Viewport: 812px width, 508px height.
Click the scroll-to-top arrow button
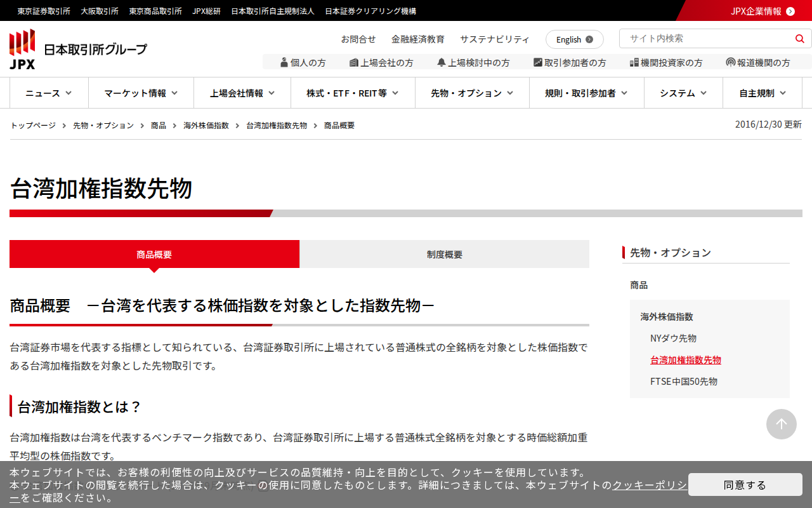pos(782,424)
